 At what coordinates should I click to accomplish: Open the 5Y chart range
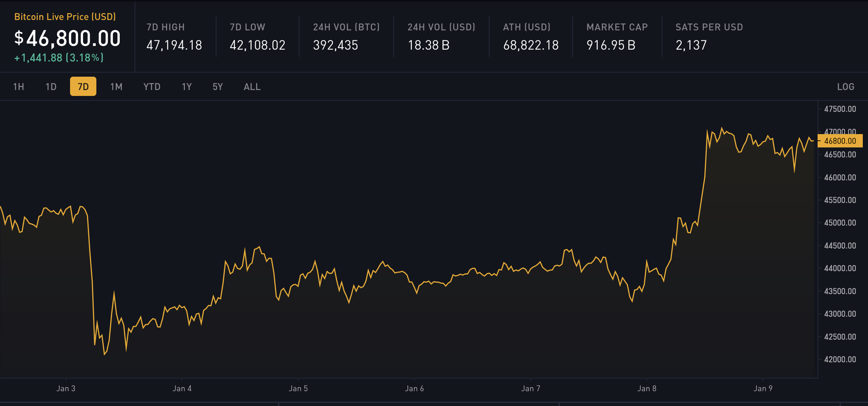point(218,87)
